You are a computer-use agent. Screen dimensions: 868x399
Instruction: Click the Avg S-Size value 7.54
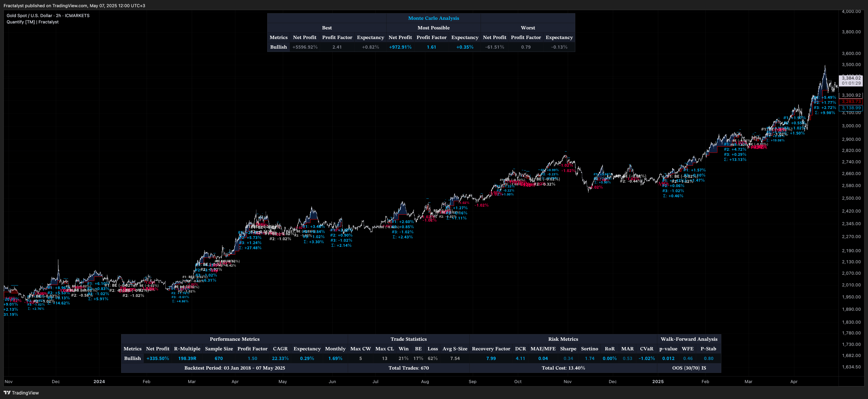click(455, 358)
